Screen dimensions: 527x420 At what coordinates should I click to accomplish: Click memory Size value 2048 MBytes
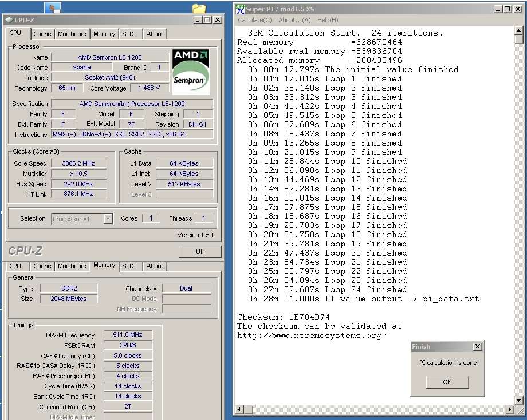point(69,299)
